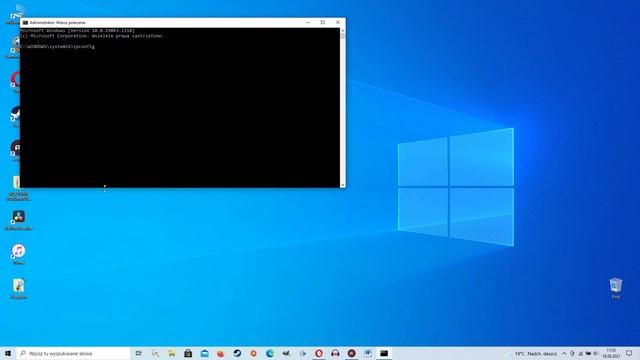The image size is (640, 360).
Task: Open the red Opera icon on taskbar
Action: pyautogui.click(x=319, y=353)
